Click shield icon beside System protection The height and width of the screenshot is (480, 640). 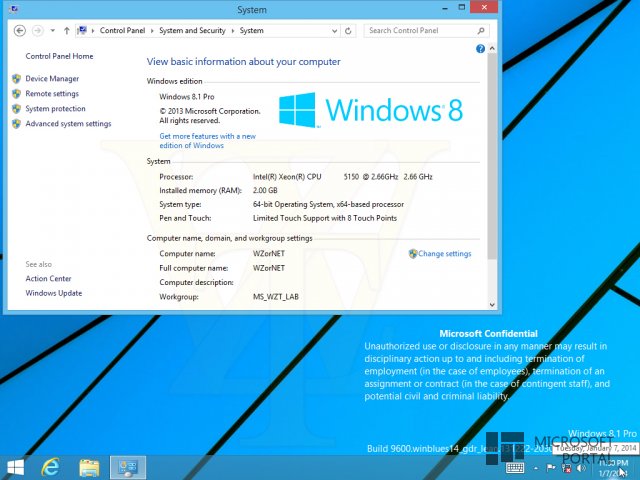pyautogui.click(x=16, y=109)
